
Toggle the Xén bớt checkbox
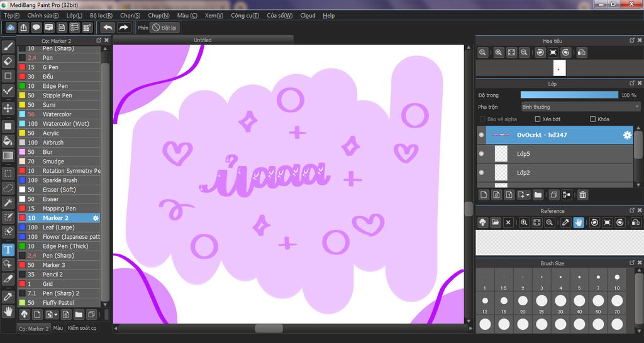pyautogui.click(x=537, y=119)
